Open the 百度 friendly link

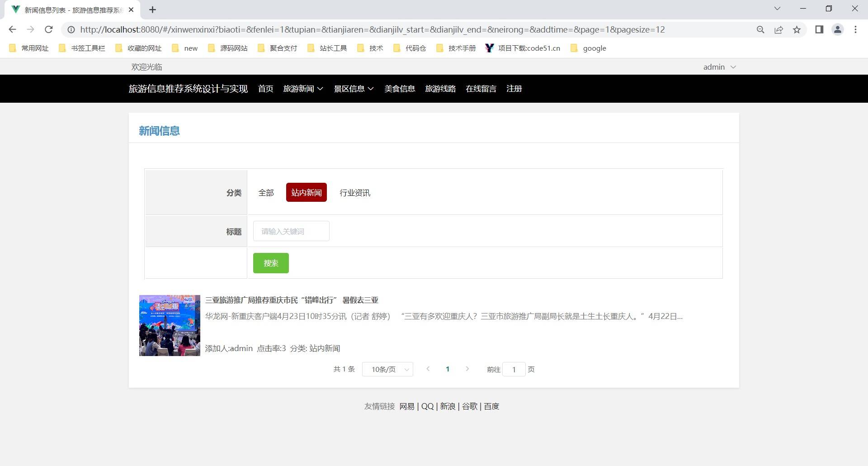[x=491, y=406]
